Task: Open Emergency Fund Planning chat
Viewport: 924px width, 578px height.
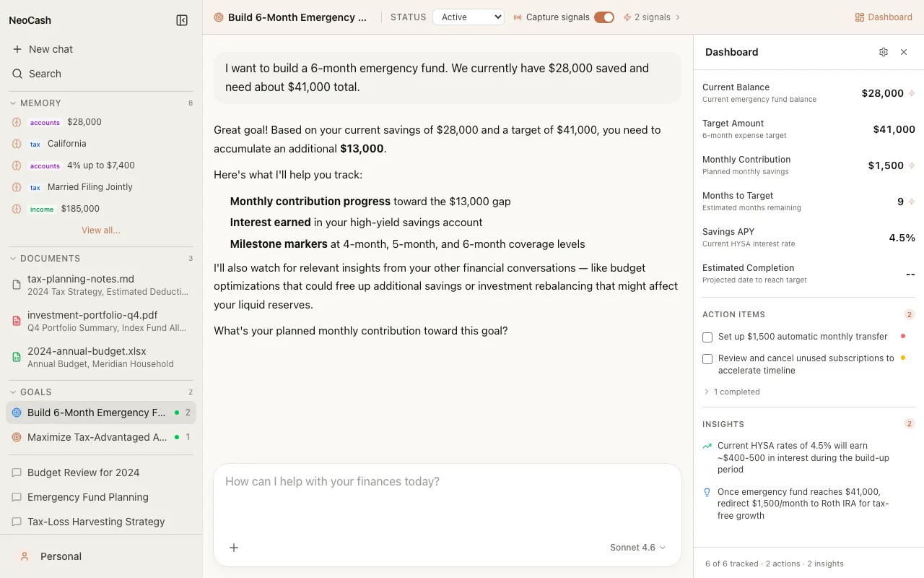Action: coord(101,497)
